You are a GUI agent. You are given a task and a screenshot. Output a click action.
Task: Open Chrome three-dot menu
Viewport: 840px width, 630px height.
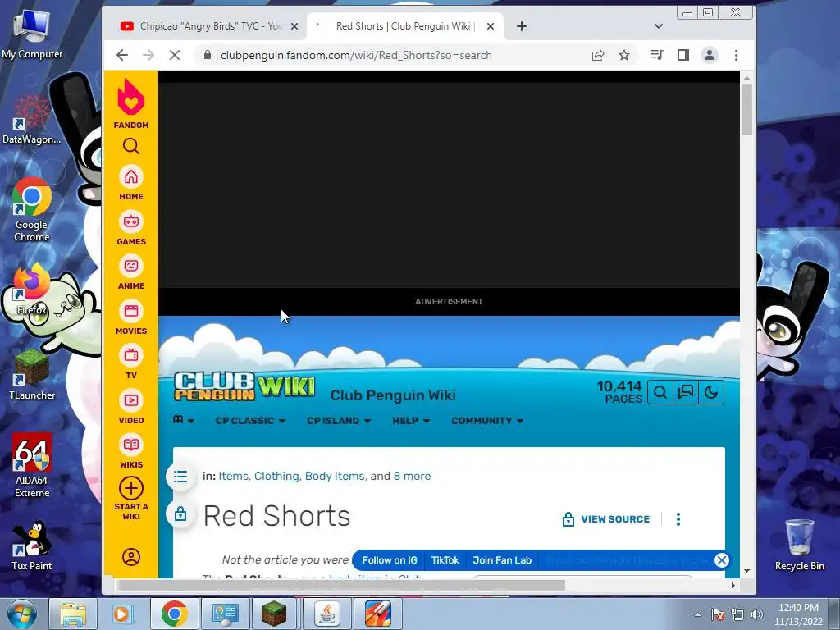(x=736, y=55)
